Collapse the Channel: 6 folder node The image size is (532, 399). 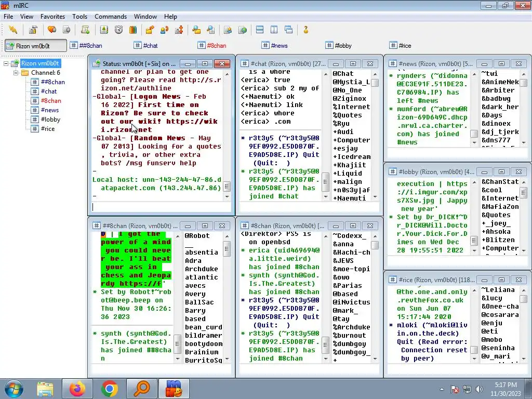click(16, 73)
